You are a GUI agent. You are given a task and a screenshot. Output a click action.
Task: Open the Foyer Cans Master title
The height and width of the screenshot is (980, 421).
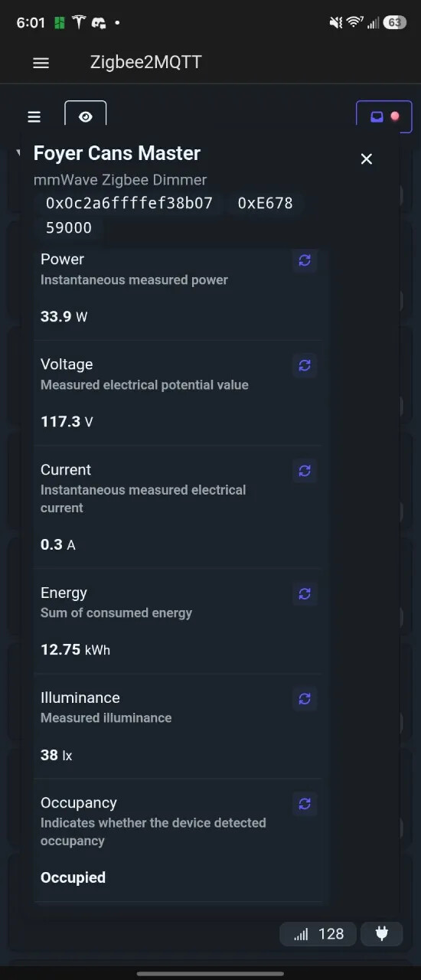117,153
